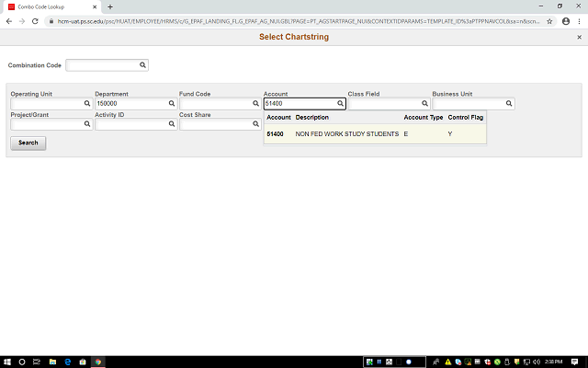
Task: Open Cortana search circle on taskbar
Action: (22, 362)
